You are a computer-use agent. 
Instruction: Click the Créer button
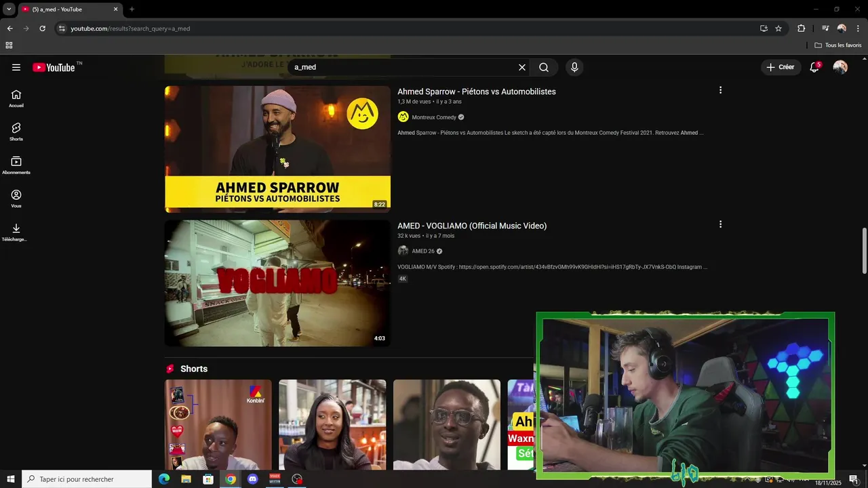point(781,67)
